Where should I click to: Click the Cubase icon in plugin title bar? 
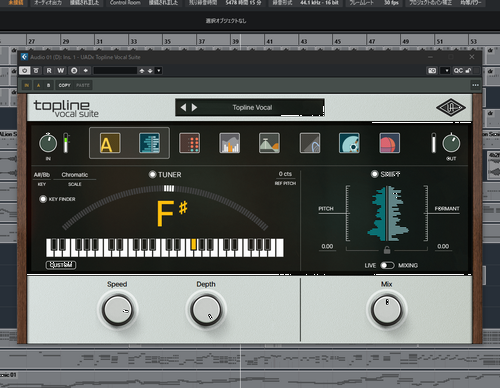pos(24,57)
